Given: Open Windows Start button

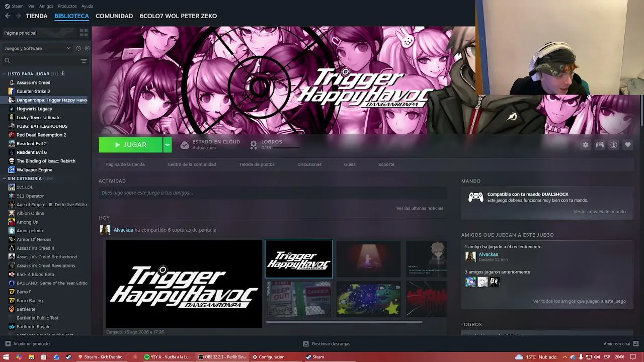Looking at the screenshot, I should [x=6, y=357].
